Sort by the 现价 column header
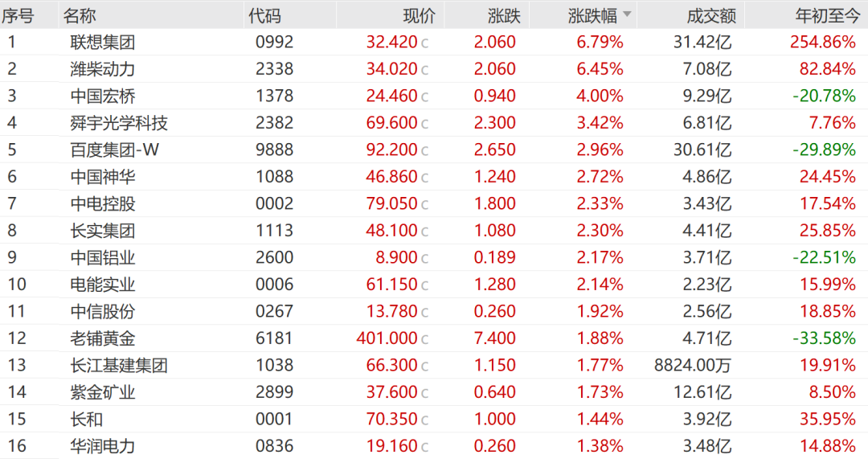Image resolution: width=868 pixels, height=459 pixels. click(419, 16)
